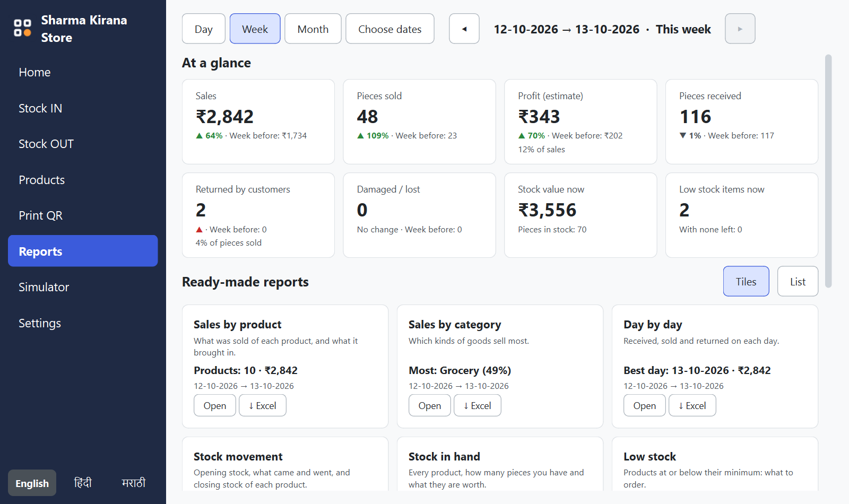
Task: Click the Pieces sold 48 card
Action: coord(419,121)
